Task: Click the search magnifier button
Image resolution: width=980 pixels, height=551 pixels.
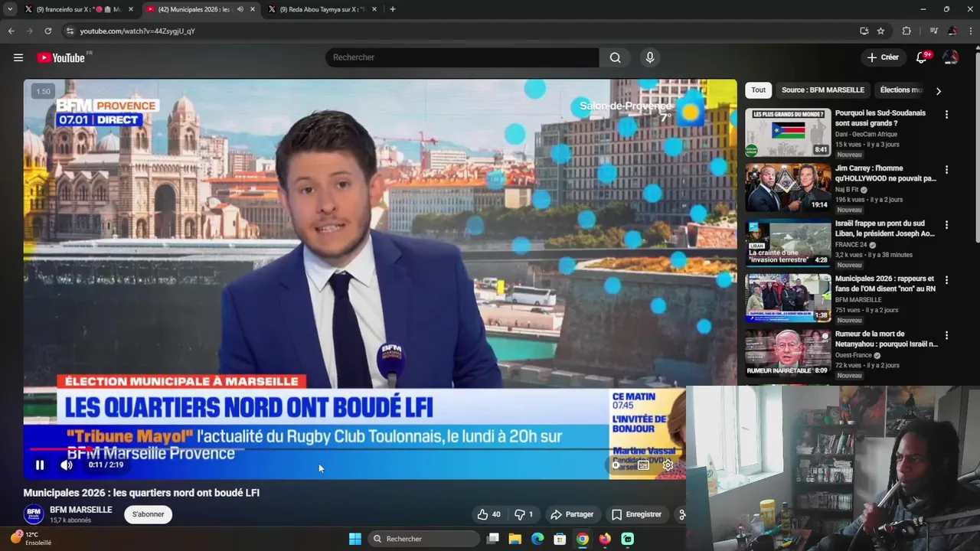Action: click(615, 57)
